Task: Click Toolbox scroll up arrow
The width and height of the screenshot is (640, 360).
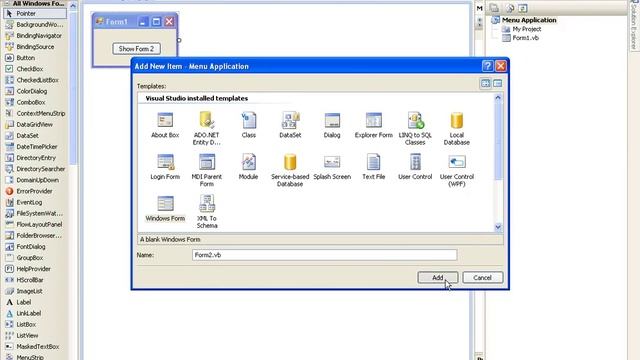Action: click(x=73, y=5)
